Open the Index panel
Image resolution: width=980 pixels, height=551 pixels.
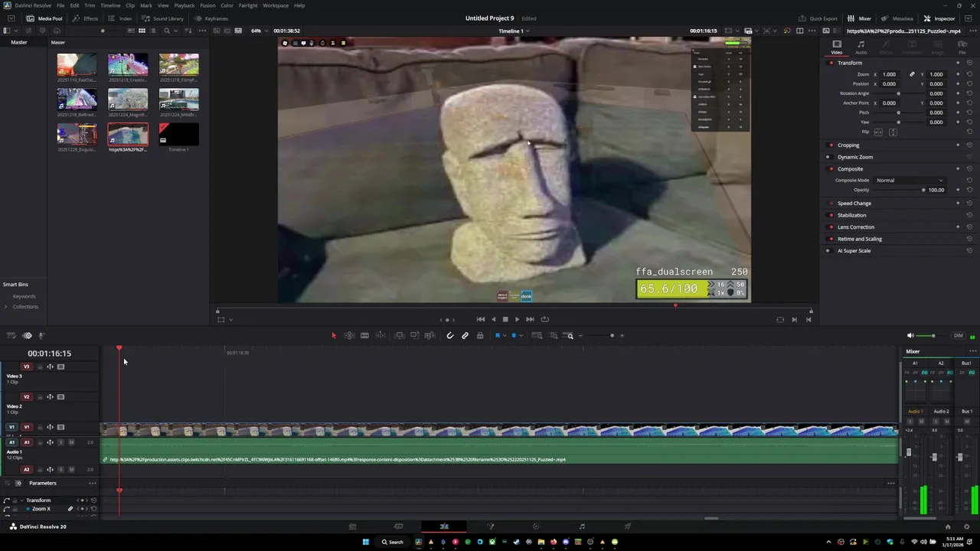[120, 18]
